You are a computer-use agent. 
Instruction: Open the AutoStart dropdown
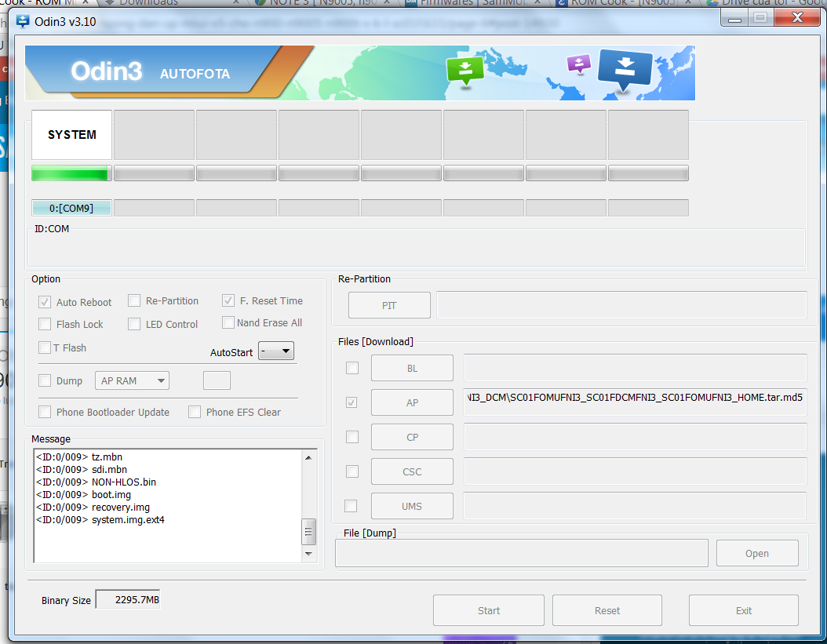point(276,351)
